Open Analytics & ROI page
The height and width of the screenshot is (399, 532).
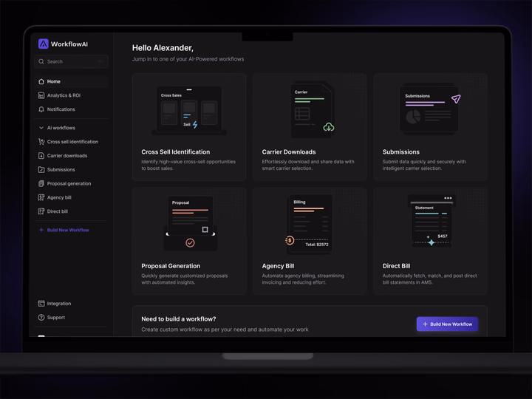pos(71,95)
